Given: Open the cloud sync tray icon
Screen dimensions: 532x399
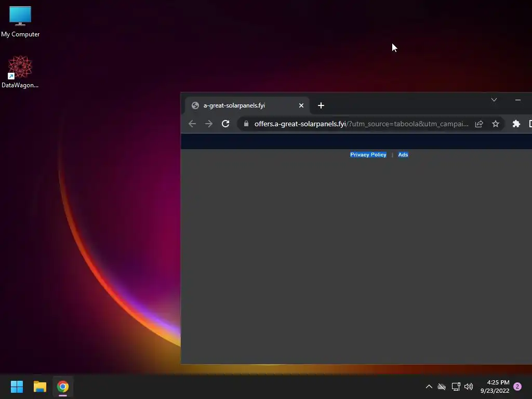Looking at the screenshot, I should click(442, 387).
